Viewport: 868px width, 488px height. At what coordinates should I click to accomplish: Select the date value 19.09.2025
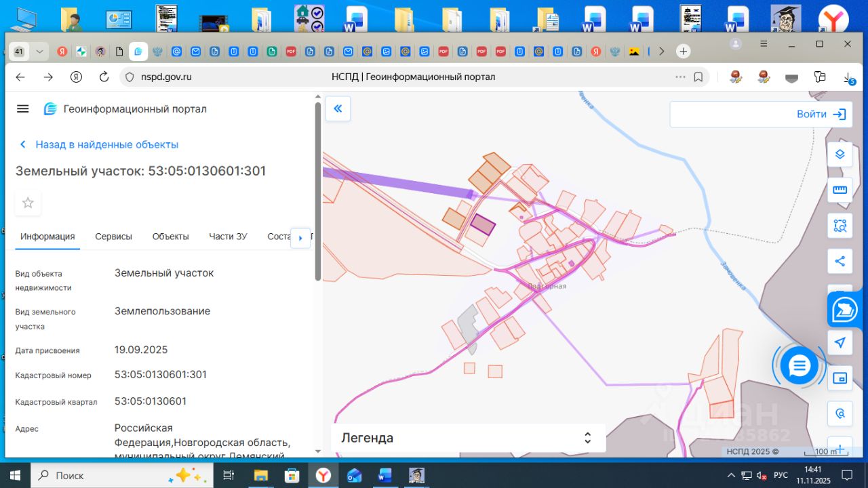click(x=141, y=350)
